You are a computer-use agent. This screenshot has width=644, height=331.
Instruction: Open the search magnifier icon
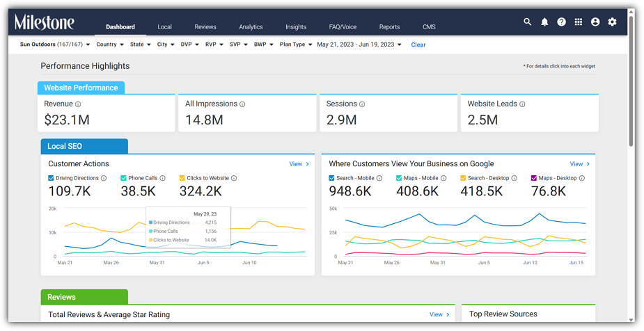527,22
